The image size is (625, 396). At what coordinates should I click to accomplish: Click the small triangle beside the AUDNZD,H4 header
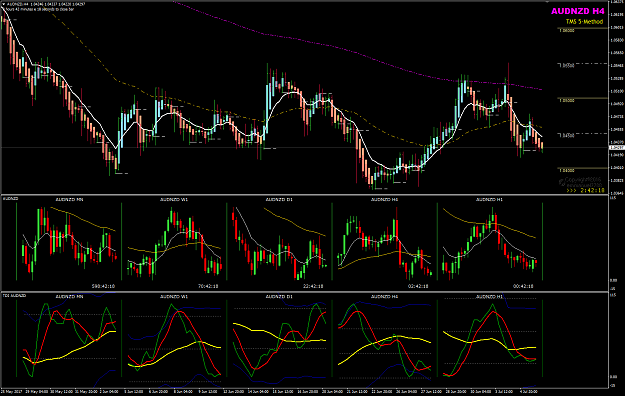tap(4, 4)
